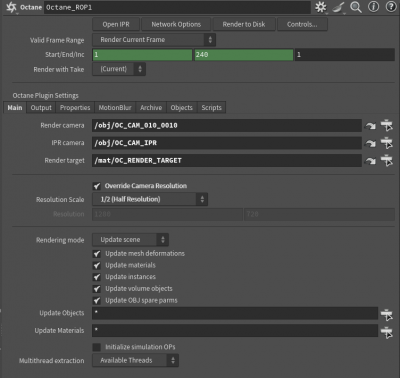Image resolution: width=400 pixels, height=378 pixels.
Task: Click the disabled Resolution height 720 field
Action: point(319,214)
